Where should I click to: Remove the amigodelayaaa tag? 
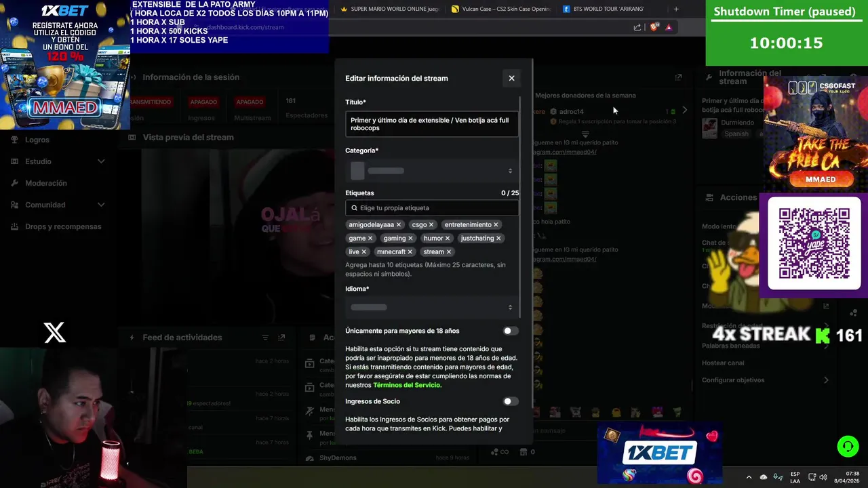point(399,224)
